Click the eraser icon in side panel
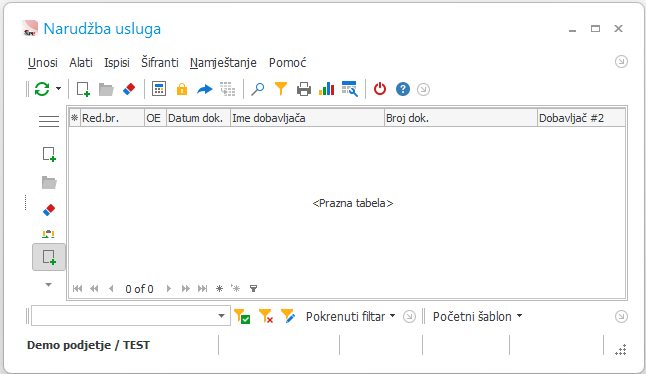Image resolution: width=646 pixels, height=374 pixels. [x=49, y=210]
